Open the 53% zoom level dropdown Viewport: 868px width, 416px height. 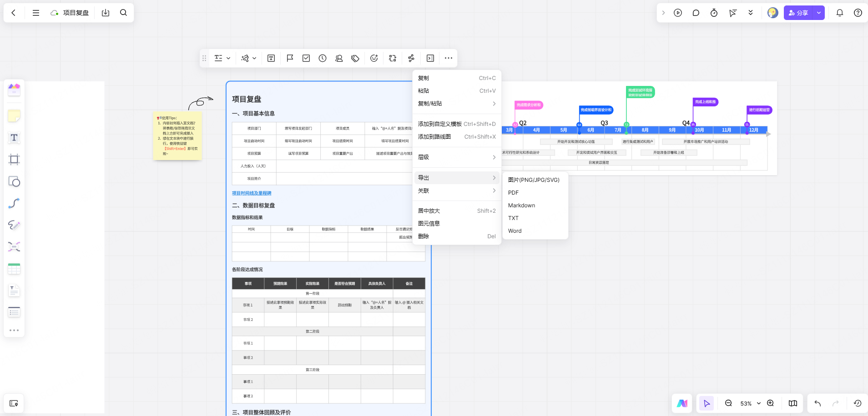[747, 403]
